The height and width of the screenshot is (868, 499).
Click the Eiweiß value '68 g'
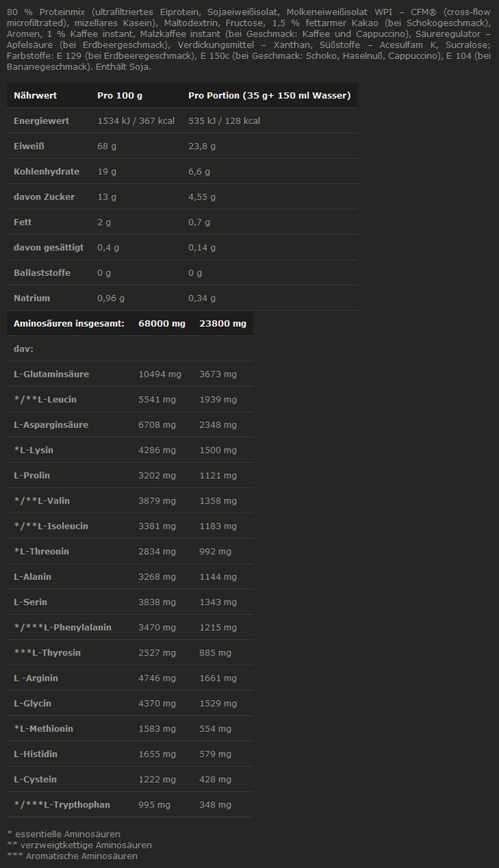(107, 146)
